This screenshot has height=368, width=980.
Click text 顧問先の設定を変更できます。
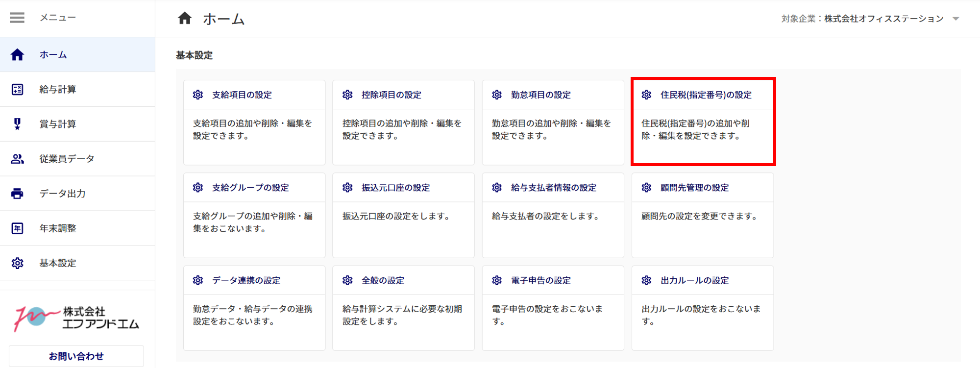pyautogui.click(x=699, y=216)
